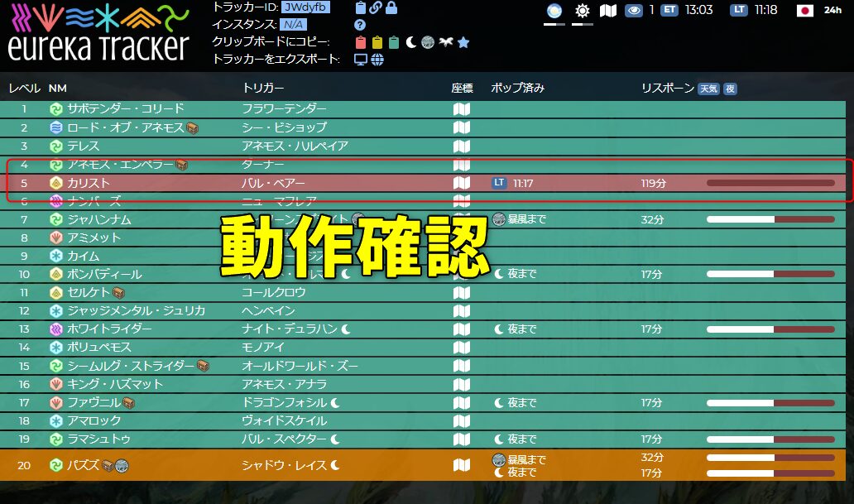Select the highlighted カリスト row
The image size is (854, 504).
[166, 183]
